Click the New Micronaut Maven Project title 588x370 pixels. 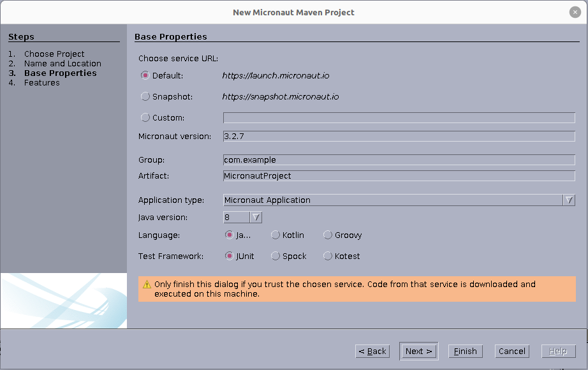click(x=293, y=12)
